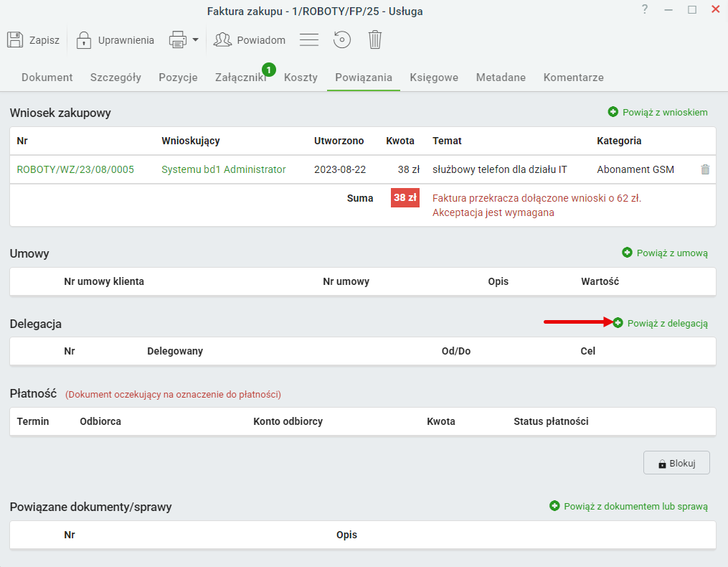Close the Faktura zakupu window
Viewport: 728px width, 567px height.
coord(716,9)
